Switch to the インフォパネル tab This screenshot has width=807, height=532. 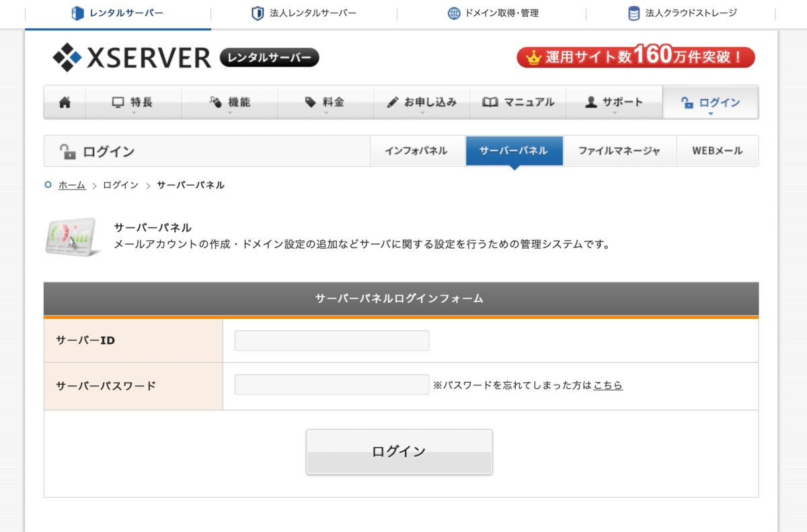click(x=416, y=151)
